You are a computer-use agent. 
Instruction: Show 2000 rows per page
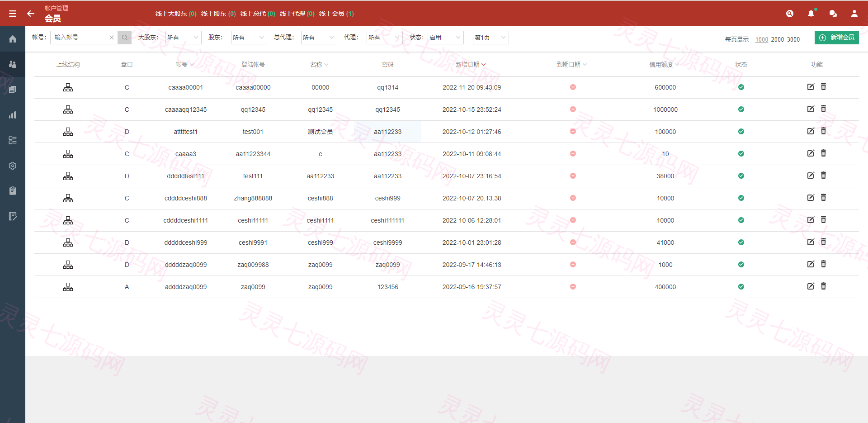click(778, 39)
